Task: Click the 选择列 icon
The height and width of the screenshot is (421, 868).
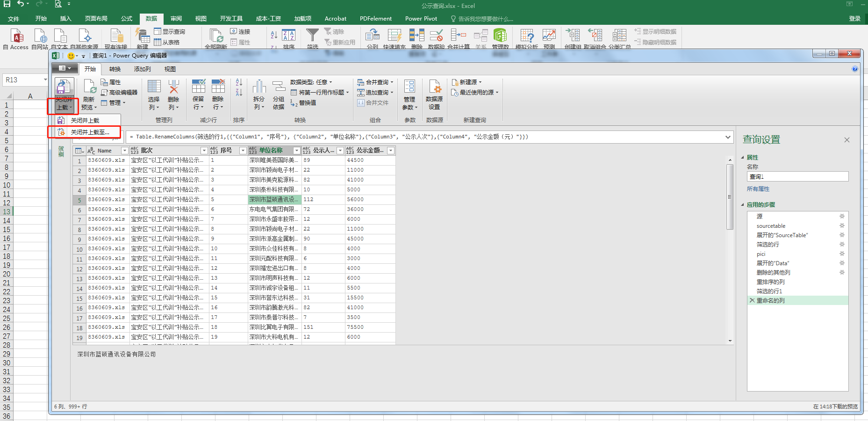Action: pos(154,87)
